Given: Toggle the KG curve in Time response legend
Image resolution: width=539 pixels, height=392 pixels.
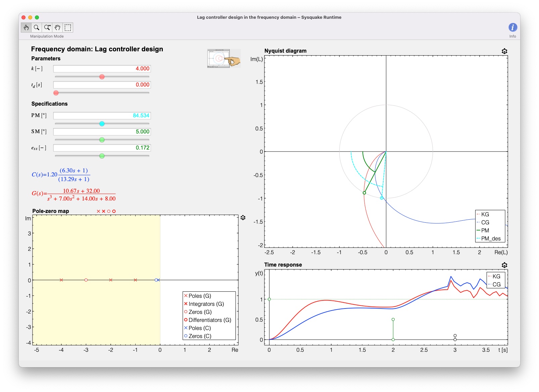Looking at the screenshot, I should pyautogui.click(x=496, y=276).
